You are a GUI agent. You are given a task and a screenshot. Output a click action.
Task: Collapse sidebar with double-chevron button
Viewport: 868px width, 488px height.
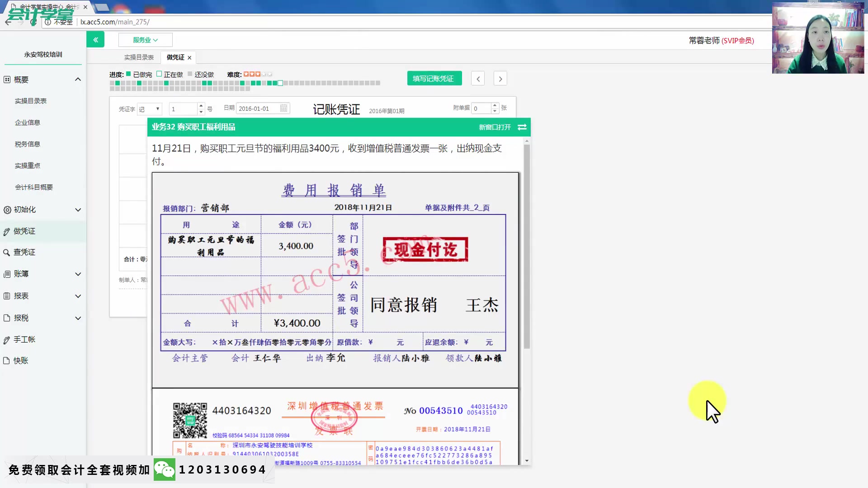(x=95, y=40)
